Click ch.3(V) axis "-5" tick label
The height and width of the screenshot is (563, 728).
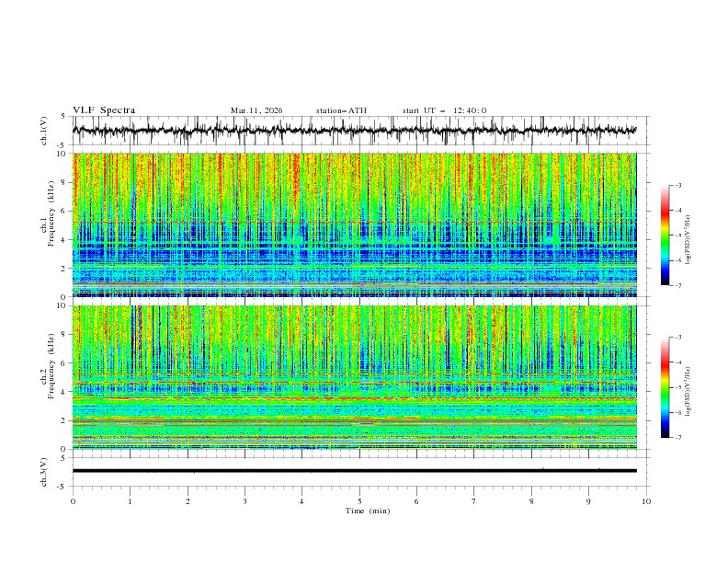point(63,487)
